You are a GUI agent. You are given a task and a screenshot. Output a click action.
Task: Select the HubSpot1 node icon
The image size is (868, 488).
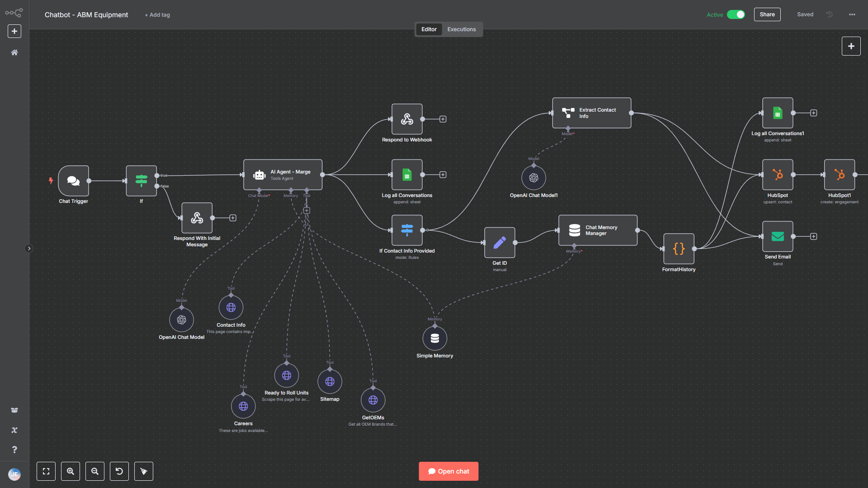[839, 174]
